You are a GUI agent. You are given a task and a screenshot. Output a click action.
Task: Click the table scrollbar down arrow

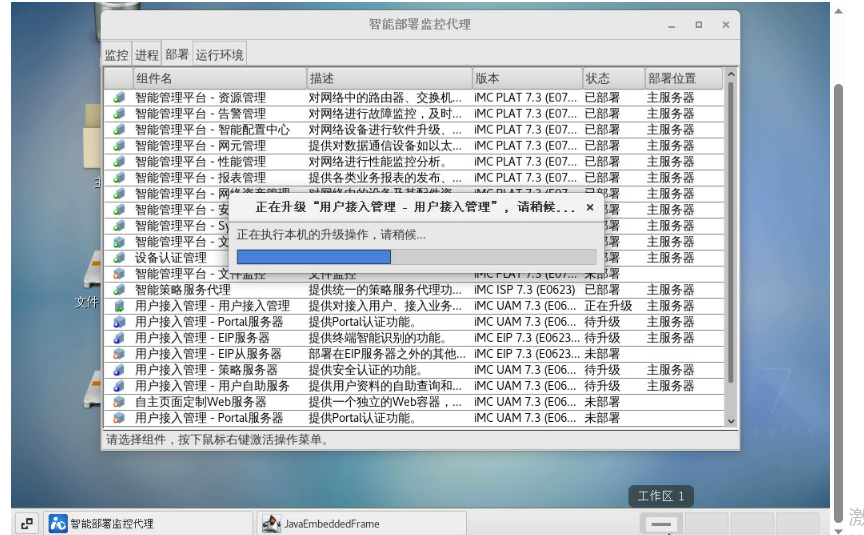point(731,421)
